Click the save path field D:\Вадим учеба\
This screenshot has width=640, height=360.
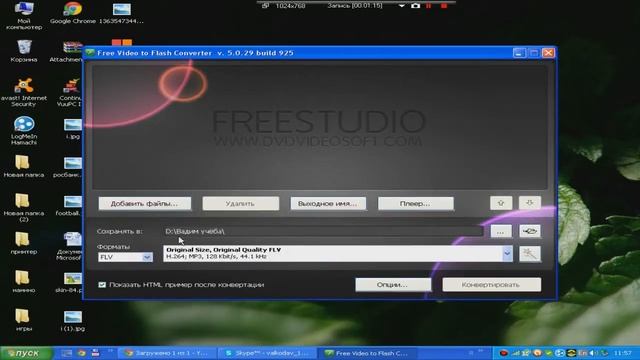pyautogui.click(x=323, y=231)
